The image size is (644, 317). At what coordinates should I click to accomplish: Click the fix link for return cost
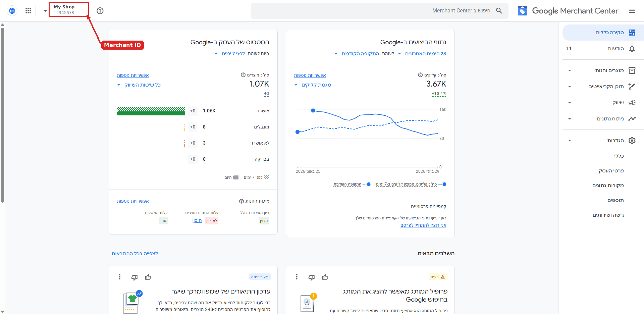click(x=197, y=221)
